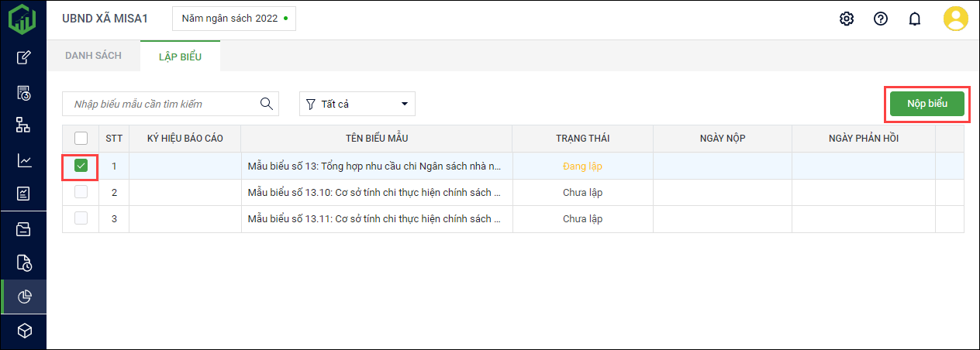Image resolution: width=980 pixels, height=350 pixels.
Task: Open settings gear in the header
Action: tap(847, 19)
